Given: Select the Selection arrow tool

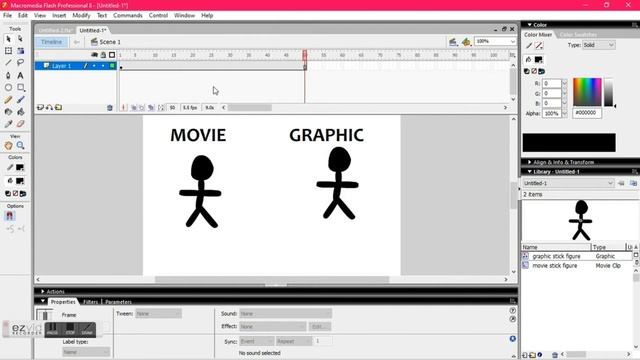Looking at the screenshot, I should (x=8, y=39).
